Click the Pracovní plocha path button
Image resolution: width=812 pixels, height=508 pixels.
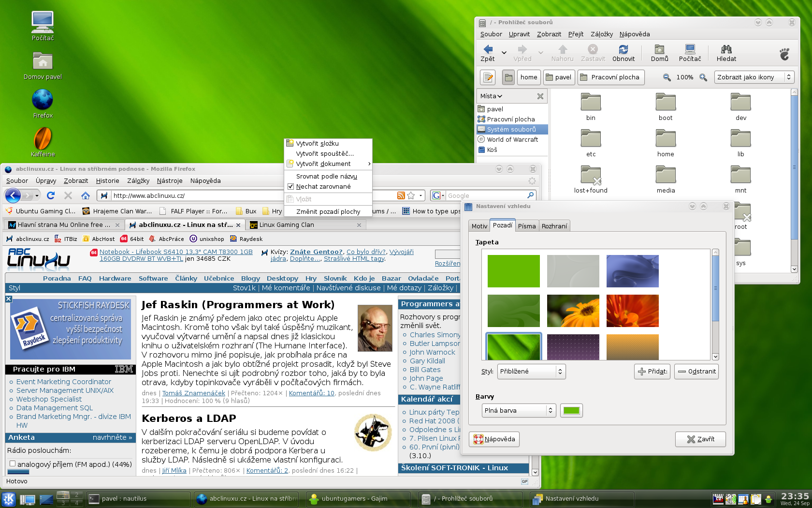pyautogui.click(x=611, y=77)
